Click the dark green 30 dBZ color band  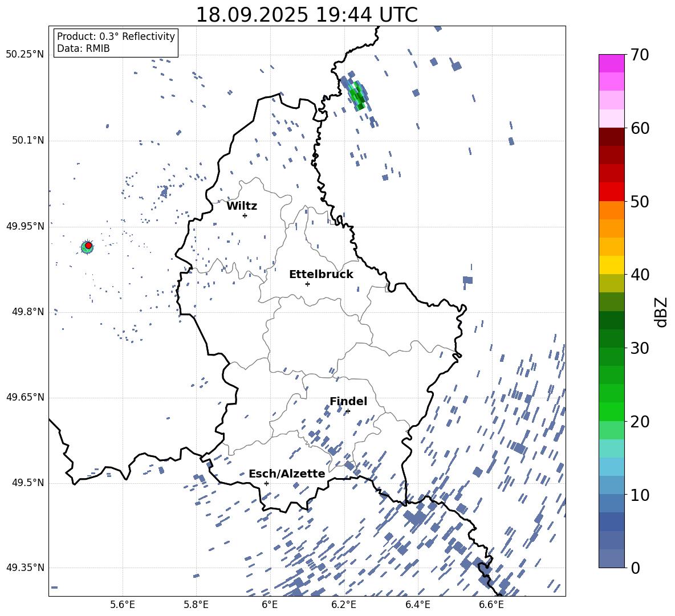[x=611, y=338]
